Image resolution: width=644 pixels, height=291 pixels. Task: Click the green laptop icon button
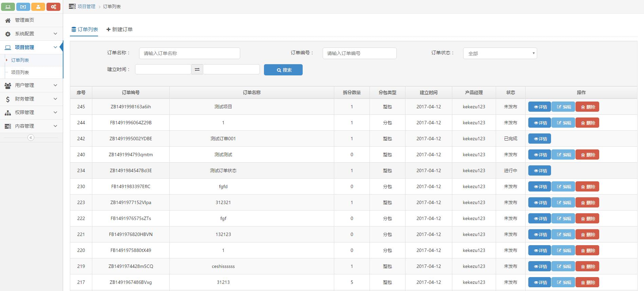click(8, 7)
